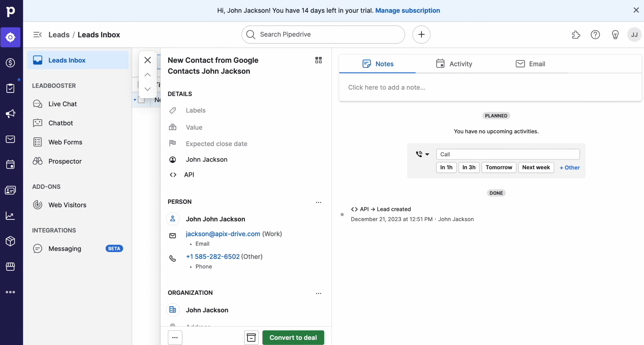
Task: Open the Mail envelope icon in sidebar
Action: pos(10,139)
